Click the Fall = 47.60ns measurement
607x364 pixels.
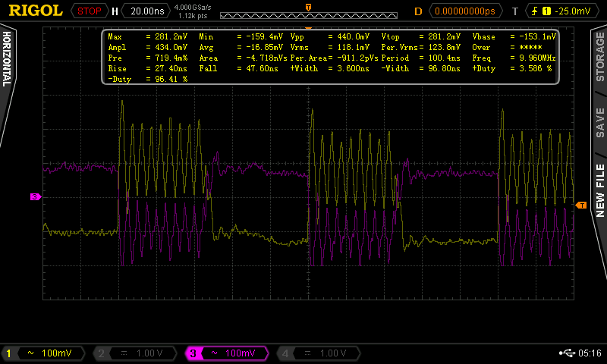pos(238,68)
